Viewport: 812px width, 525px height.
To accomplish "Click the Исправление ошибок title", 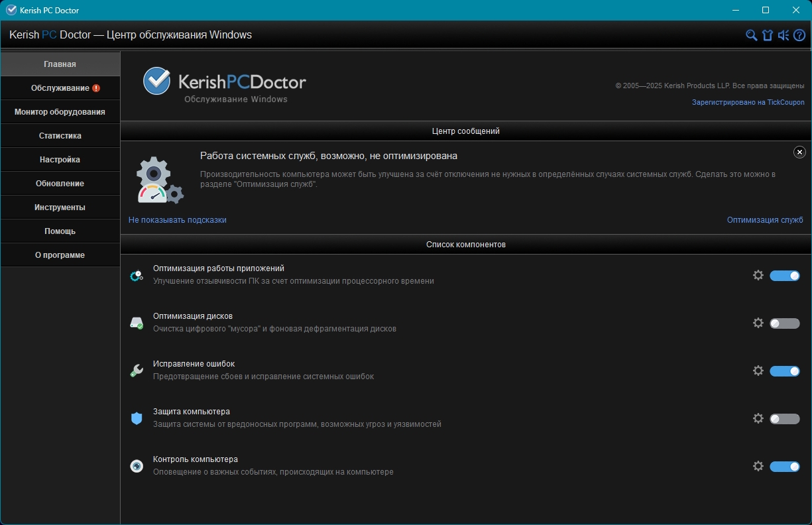I will click(194, 364).
